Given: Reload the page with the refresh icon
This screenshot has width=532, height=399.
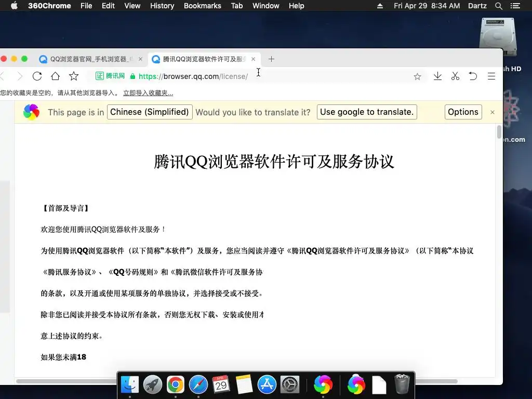Looking at the screenshot, I should (37, 76).
